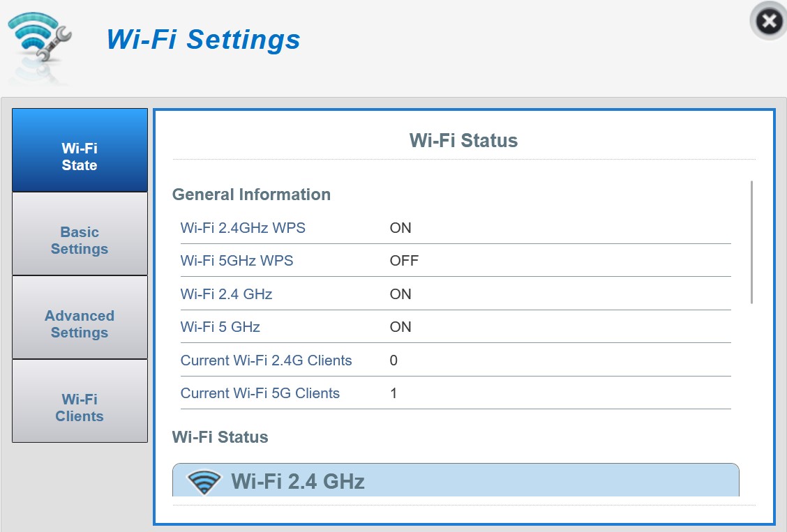Click the Current Wi-Fi 2.4G Clients count
Screen dimensions: 787x532
393,360
